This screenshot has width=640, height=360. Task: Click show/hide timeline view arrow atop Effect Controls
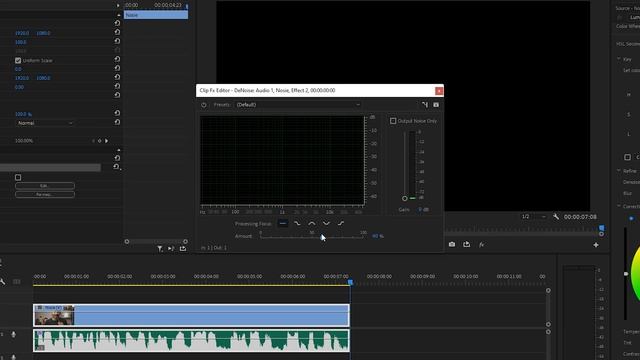[x=118, y=5]
